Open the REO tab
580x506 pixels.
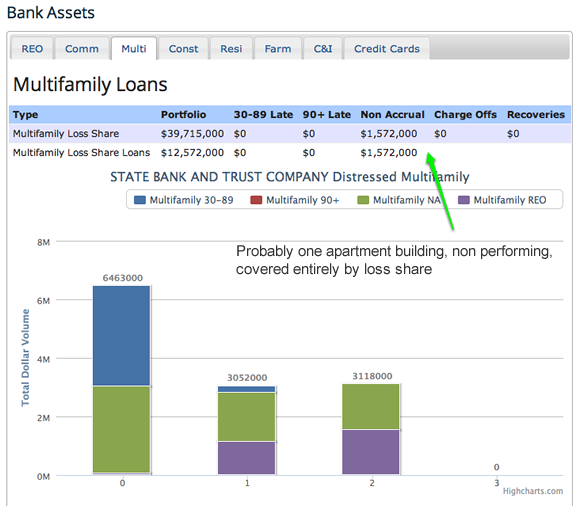(32, 48)
